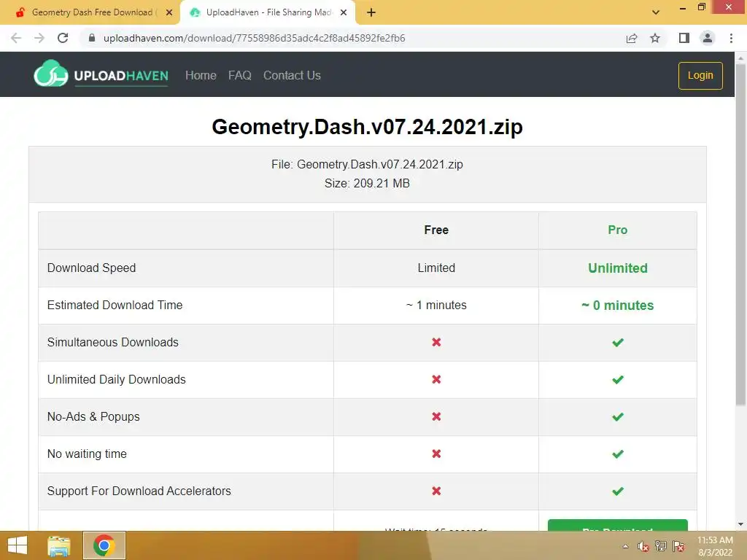Open Chrome three-dot menu

(x=731, y=38)
